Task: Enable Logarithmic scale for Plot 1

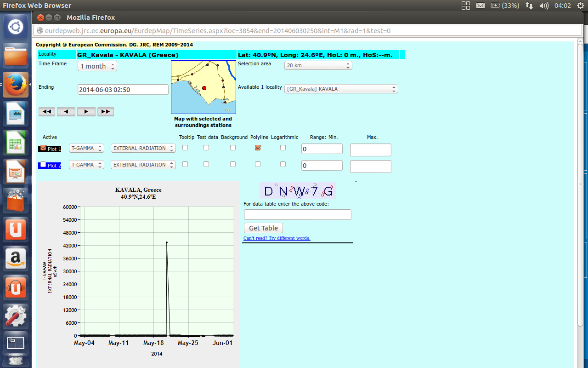Action: point(283,148)
